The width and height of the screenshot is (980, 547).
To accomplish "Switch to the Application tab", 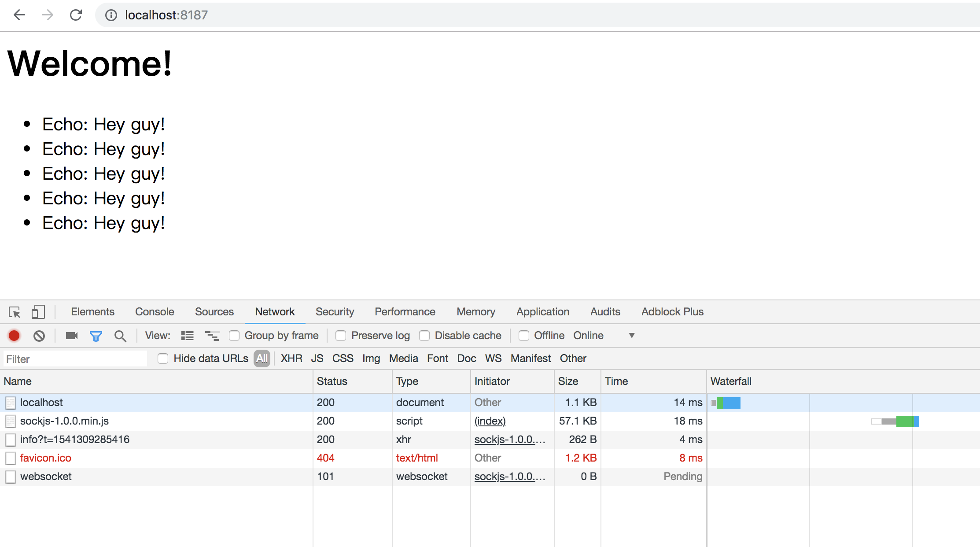I will pyautogui.click(x=542, y=312).
